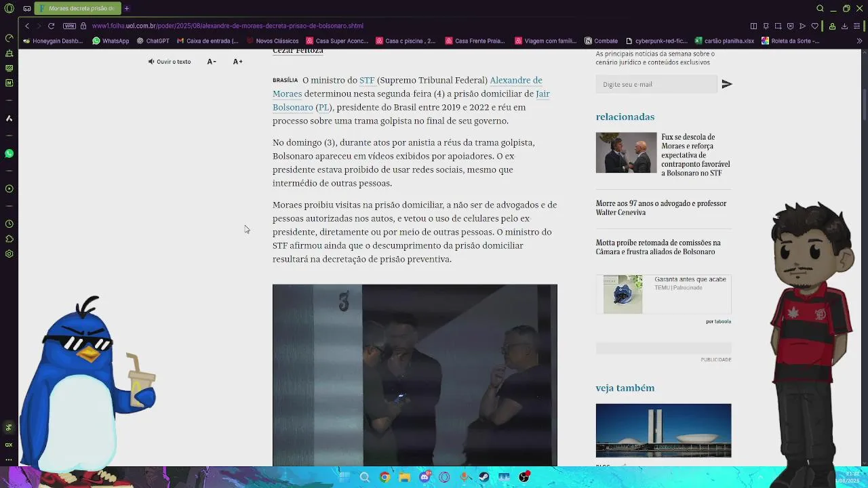Screen dimensions: 868x488
Task: Open GX Control speedometer in sidebar
Action: pos(9,38)
